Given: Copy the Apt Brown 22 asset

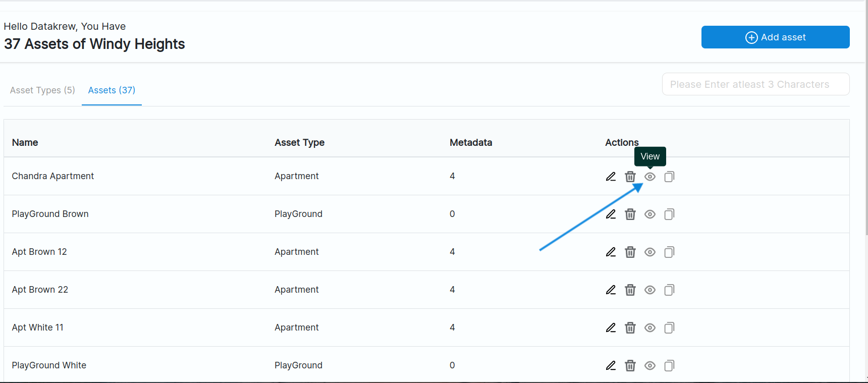Looking at the screenshot, I should [x=669, y=290].
